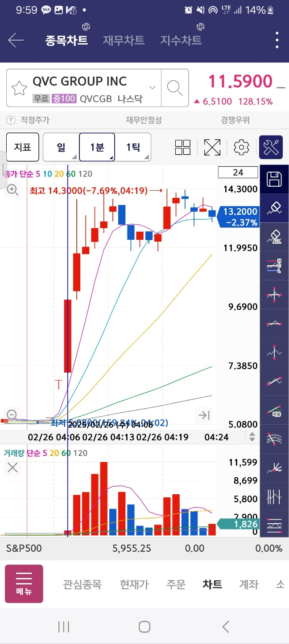
Task: Go back with the left arrow
Action: coord(16,40)
